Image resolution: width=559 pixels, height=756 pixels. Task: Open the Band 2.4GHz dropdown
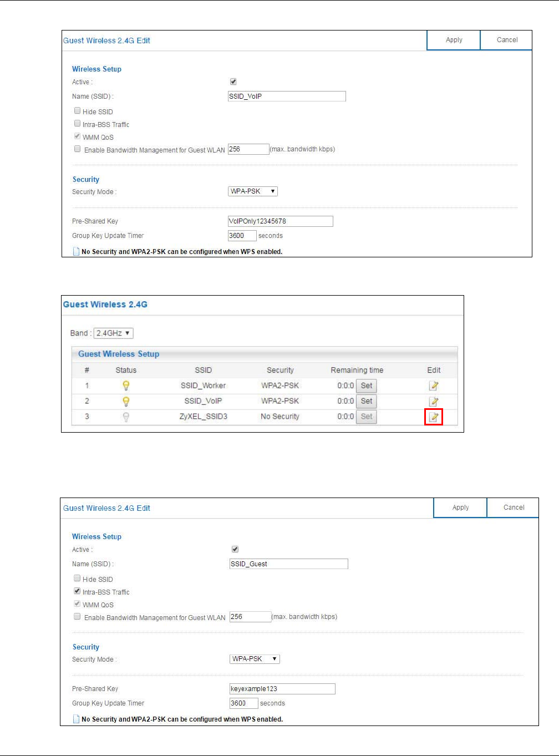[114, 333]
